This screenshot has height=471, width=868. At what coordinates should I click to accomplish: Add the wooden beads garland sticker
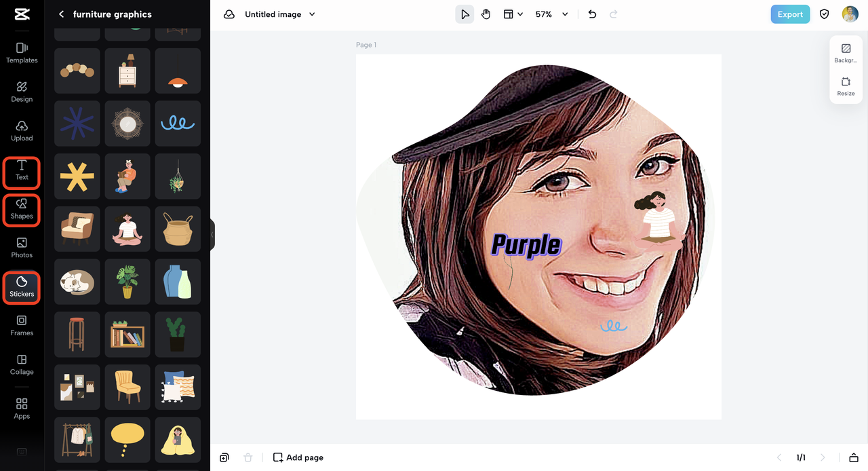77,71
